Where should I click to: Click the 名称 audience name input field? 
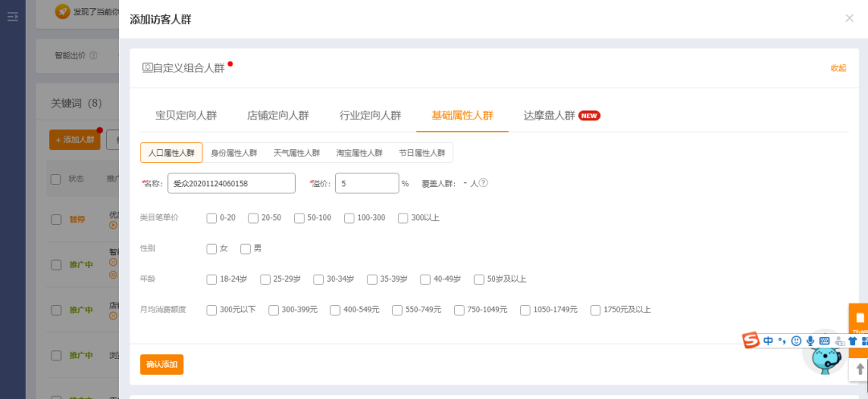pos(231,184)
